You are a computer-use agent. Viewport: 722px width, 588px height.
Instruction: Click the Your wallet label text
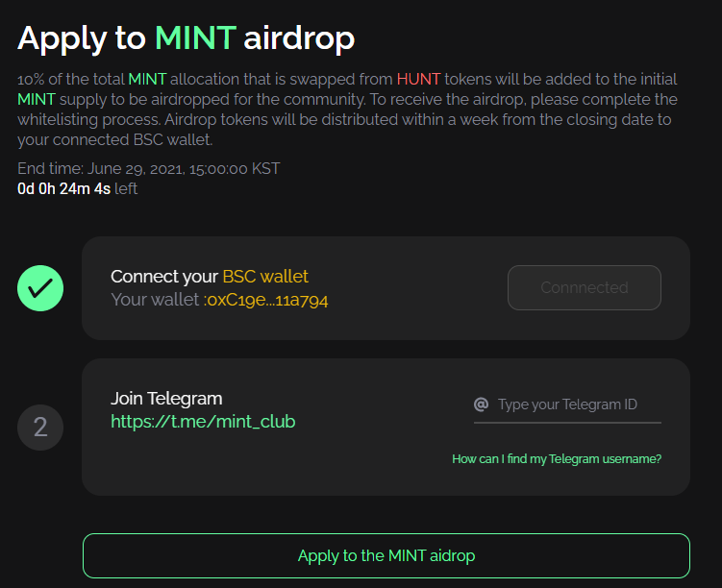pos(157,300)
